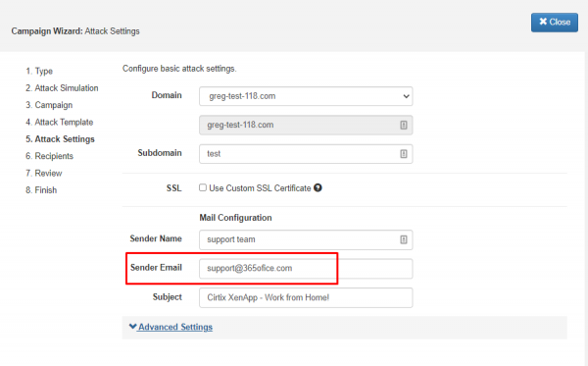Go to wizard step 1. Type

[39, 71]
